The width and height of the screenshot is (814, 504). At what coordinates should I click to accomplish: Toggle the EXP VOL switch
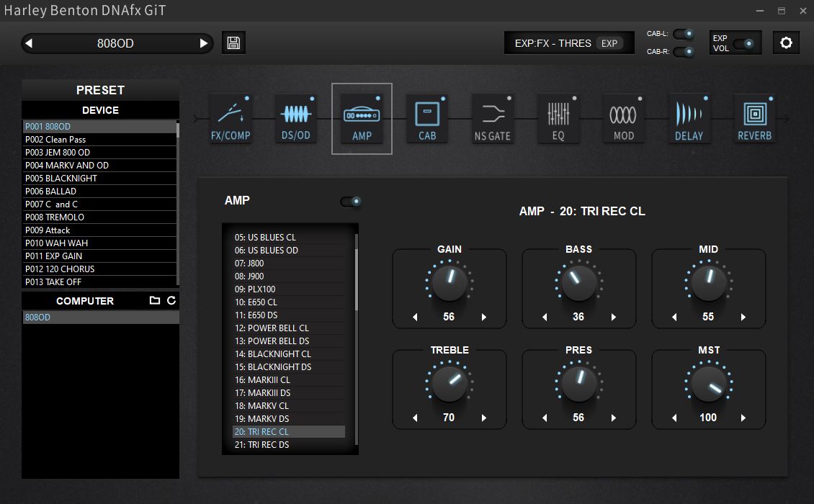click(744, 44)
